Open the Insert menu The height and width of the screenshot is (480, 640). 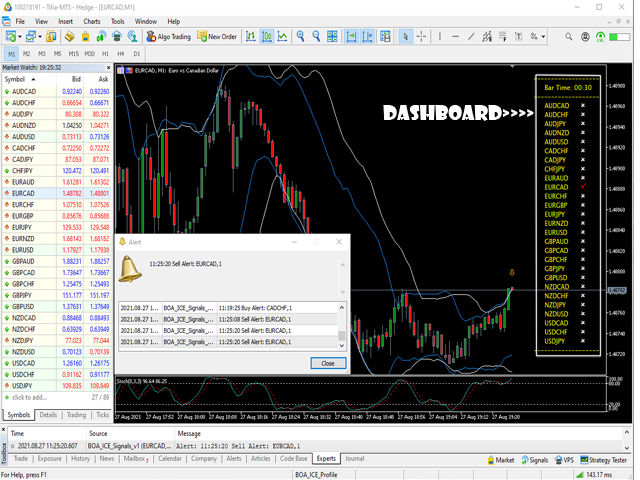65,22
